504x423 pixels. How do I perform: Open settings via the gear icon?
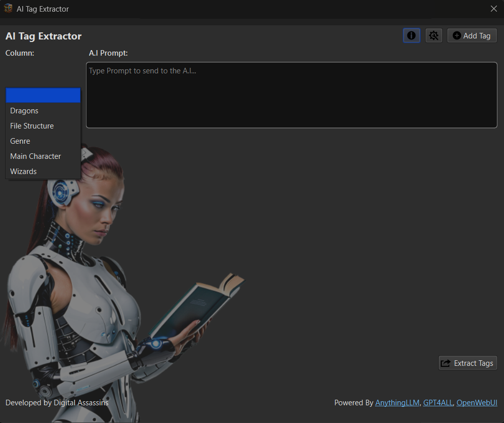pyautogui.click(x=434, y=36)
